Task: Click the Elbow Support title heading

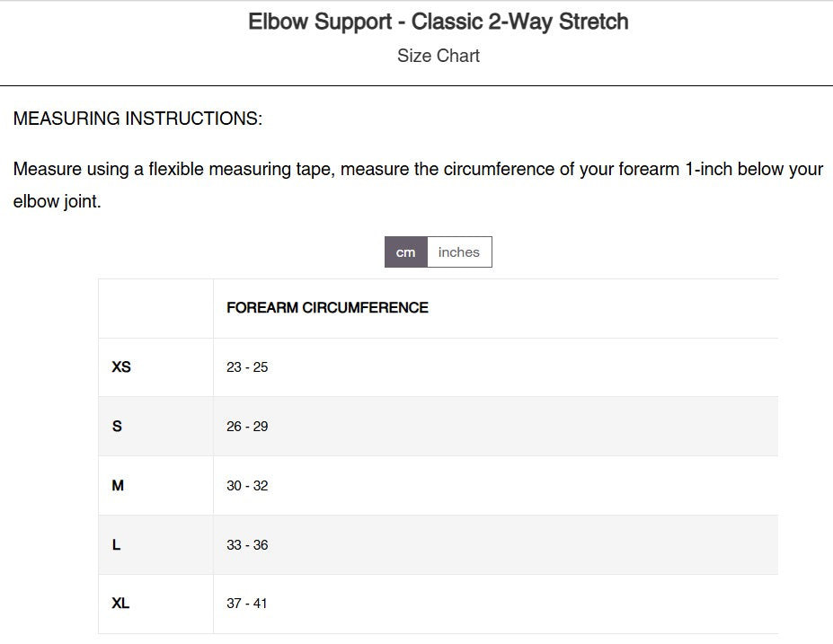Action: pyautogui.click(x=439, y=22)
